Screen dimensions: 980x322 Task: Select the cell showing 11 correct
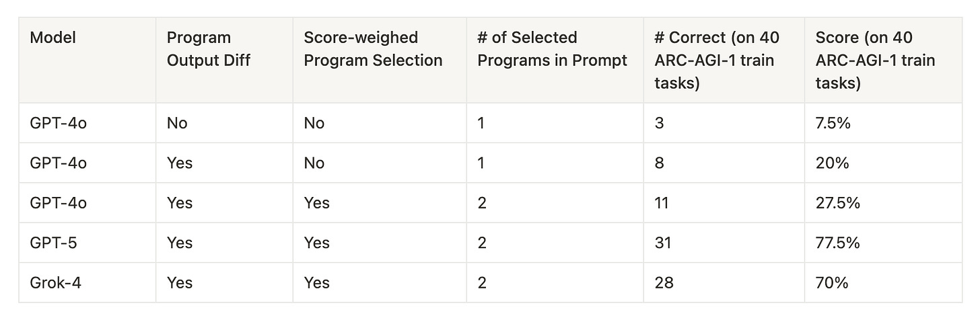point(724,202)
